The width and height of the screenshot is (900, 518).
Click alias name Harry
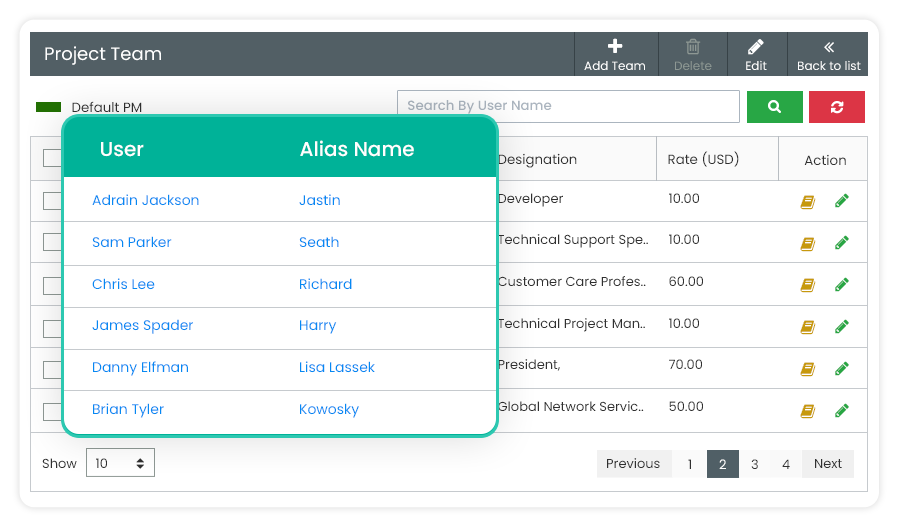click(x=317, y=326)
